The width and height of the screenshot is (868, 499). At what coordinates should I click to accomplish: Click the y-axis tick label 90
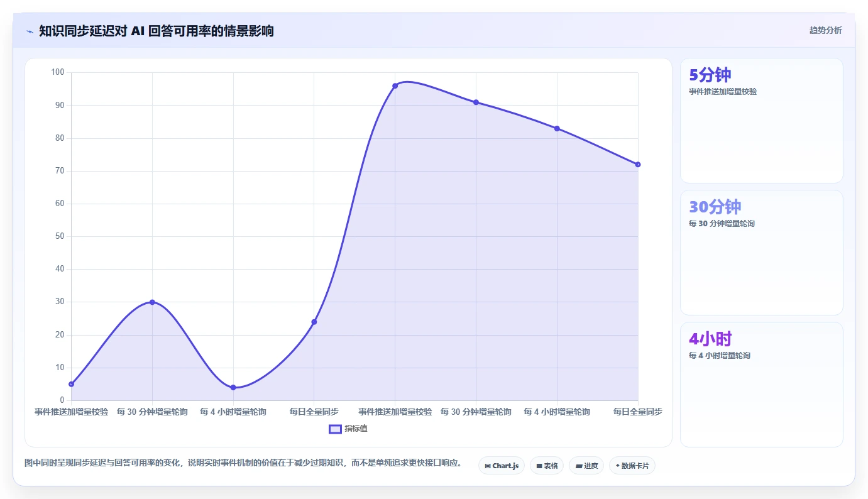tap(60, 106)
